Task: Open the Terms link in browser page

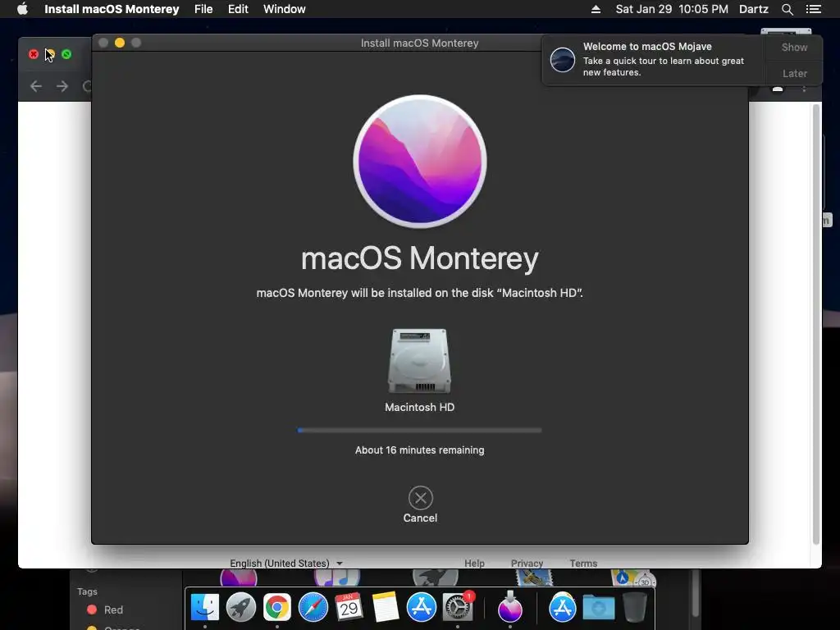Action: [x=583, y=563]
